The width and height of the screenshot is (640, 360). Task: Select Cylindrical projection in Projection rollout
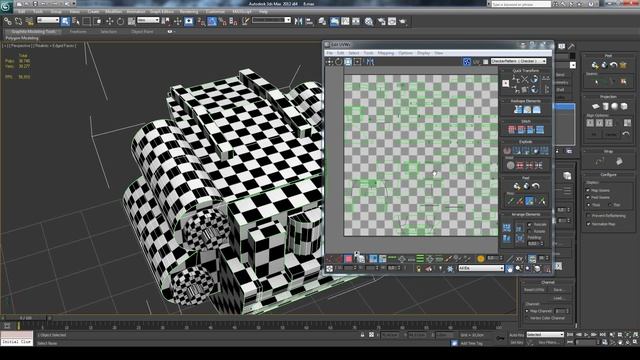[605, 107]
